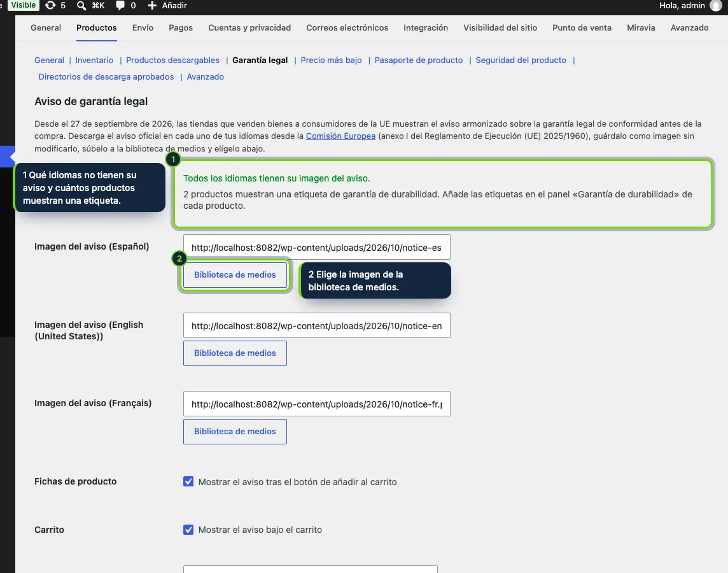Open the Avanzado products subsection link
The image size is (728, 573).
205,77
